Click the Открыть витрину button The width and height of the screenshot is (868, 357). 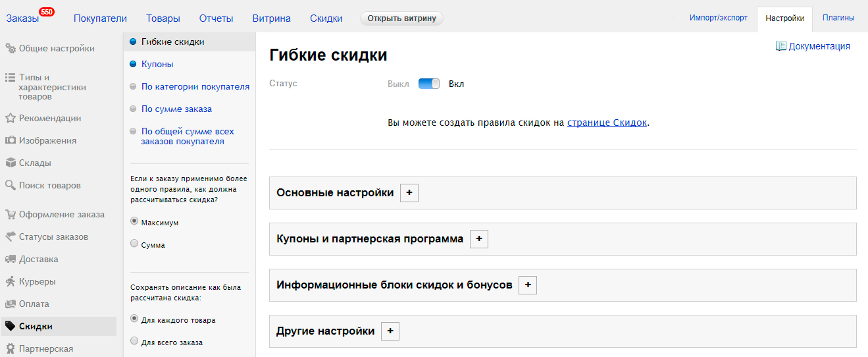pos(401,18)
